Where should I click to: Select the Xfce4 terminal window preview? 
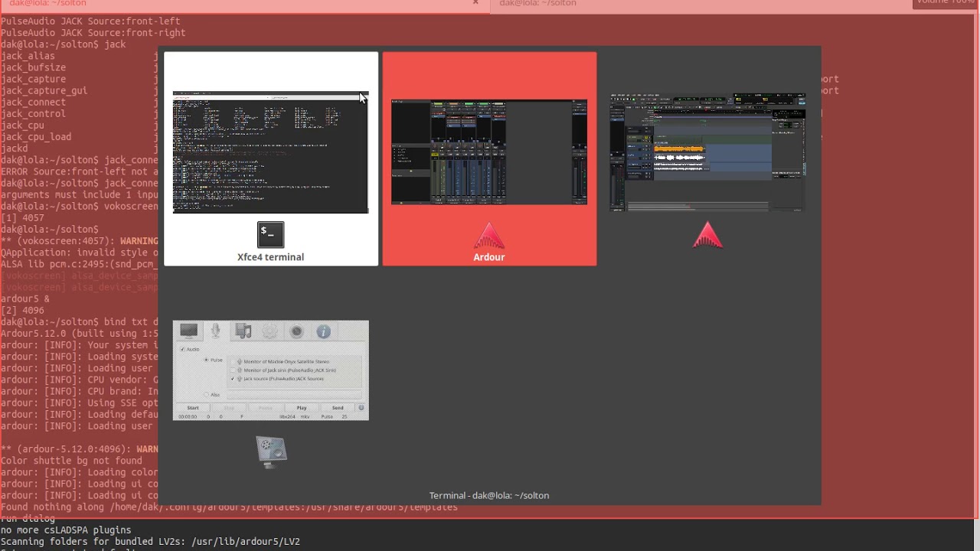coord(270,152)
